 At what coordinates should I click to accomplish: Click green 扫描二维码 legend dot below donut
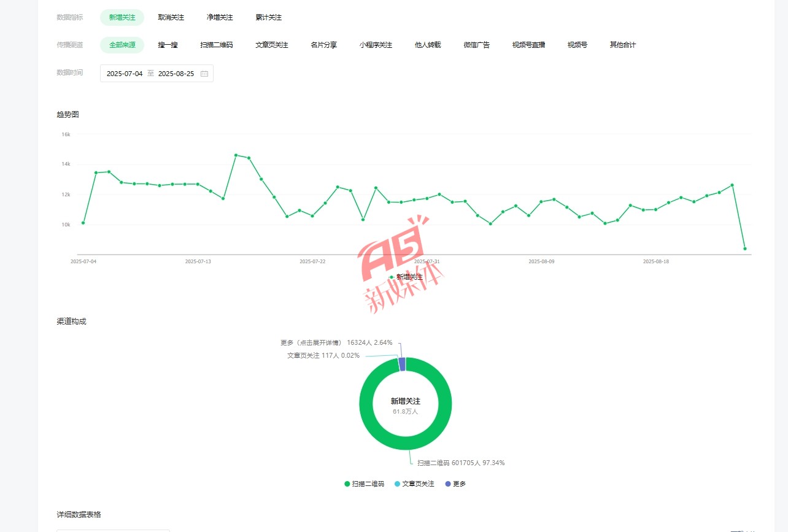click(347, 484)
